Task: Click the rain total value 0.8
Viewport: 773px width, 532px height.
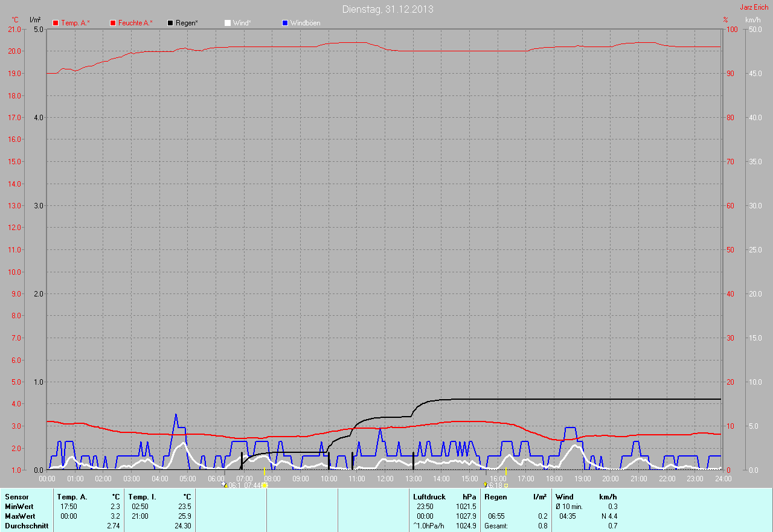Action: [542, 526]
